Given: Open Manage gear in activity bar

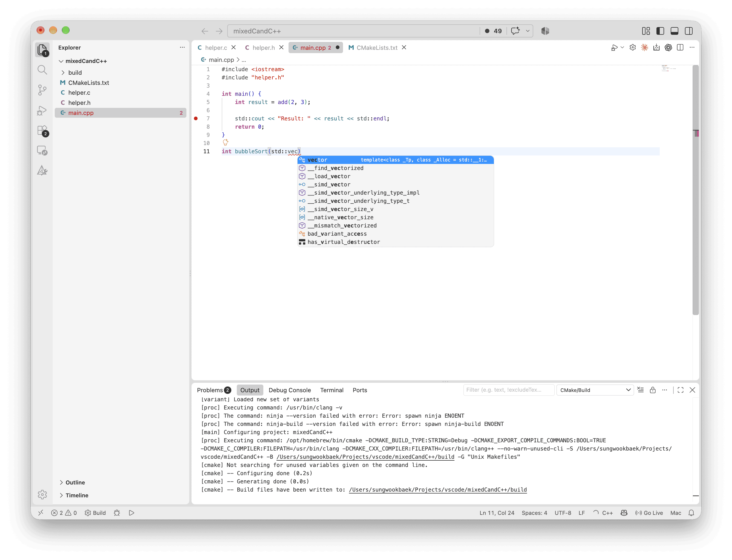Looking at the screenshot, I should (42, 494).
